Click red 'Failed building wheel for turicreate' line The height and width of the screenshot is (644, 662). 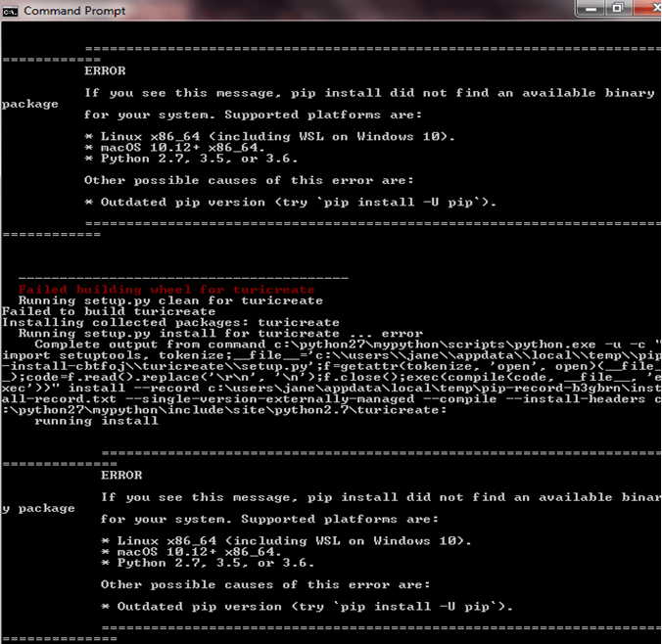166,290
